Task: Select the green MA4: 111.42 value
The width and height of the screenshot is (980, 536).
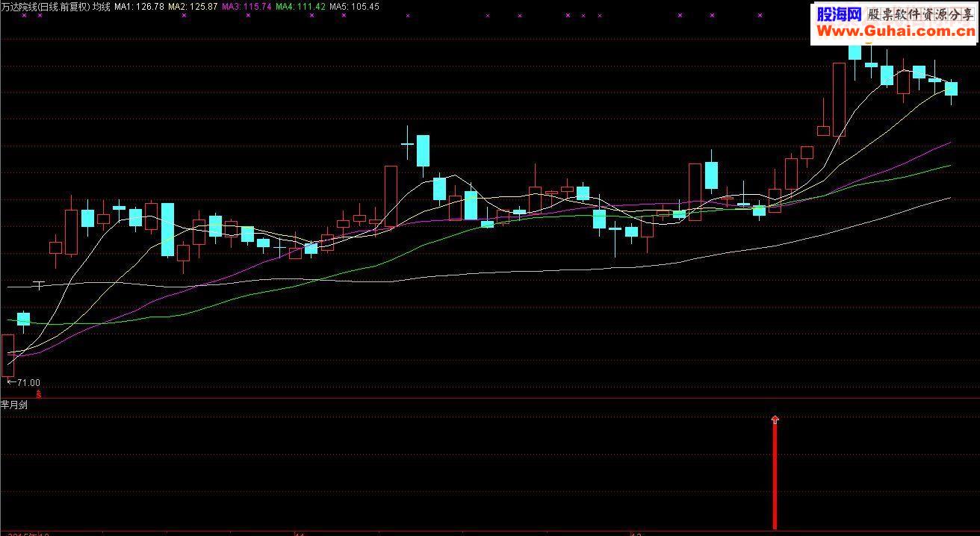Action: coord(300,7)
